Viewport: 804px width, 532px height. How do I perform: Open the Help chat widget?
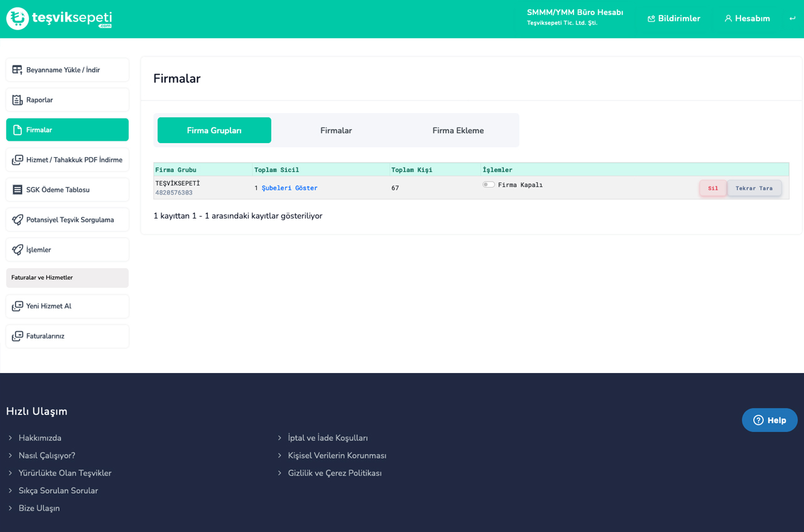point(769,420)
